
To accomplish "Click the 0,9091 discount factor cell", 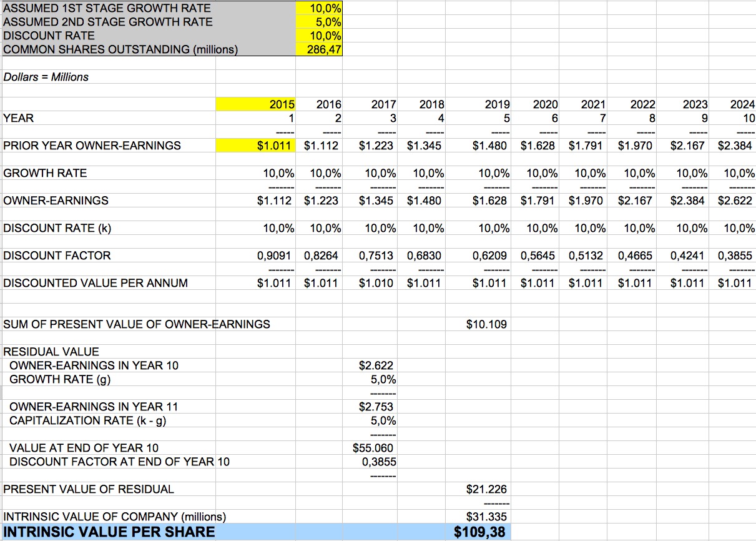I will 275,256.
